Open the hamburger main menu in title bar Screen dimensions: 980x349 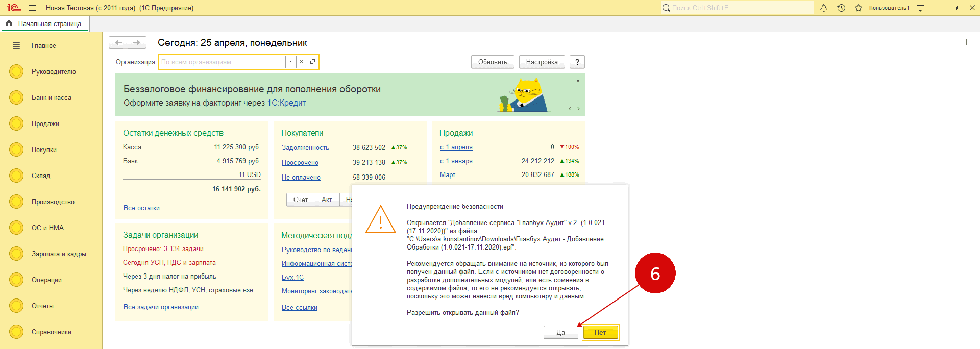tap(32, 8)
